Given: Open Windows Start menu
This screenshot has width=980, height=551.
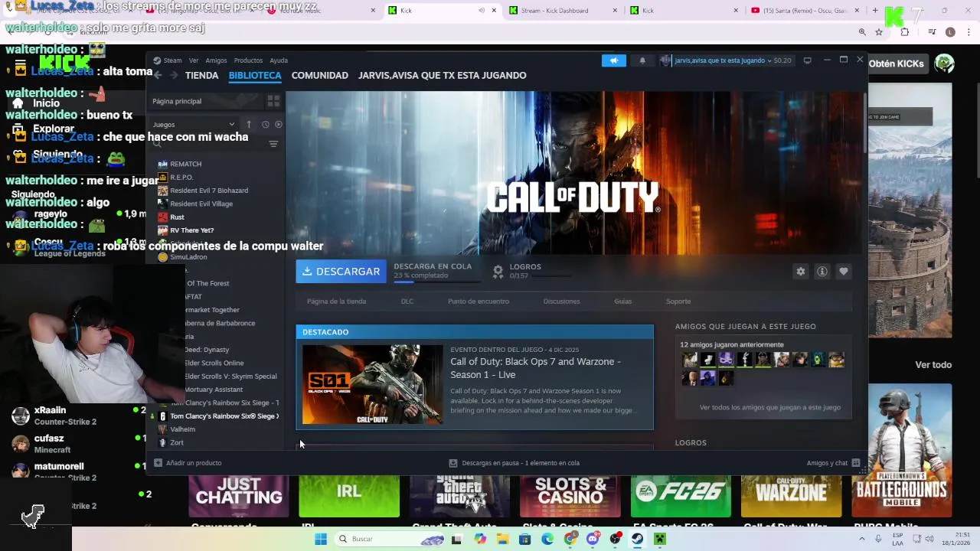Looking at the screenshot, I should point(321,539).
